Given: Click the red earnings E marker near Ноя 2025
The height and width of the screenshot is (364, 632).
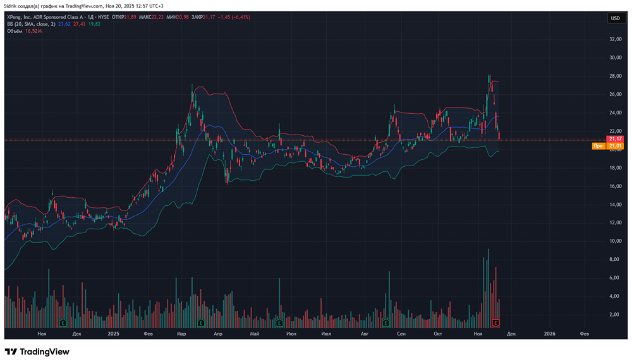Looking at the screenshot, I should click(496, 323).
